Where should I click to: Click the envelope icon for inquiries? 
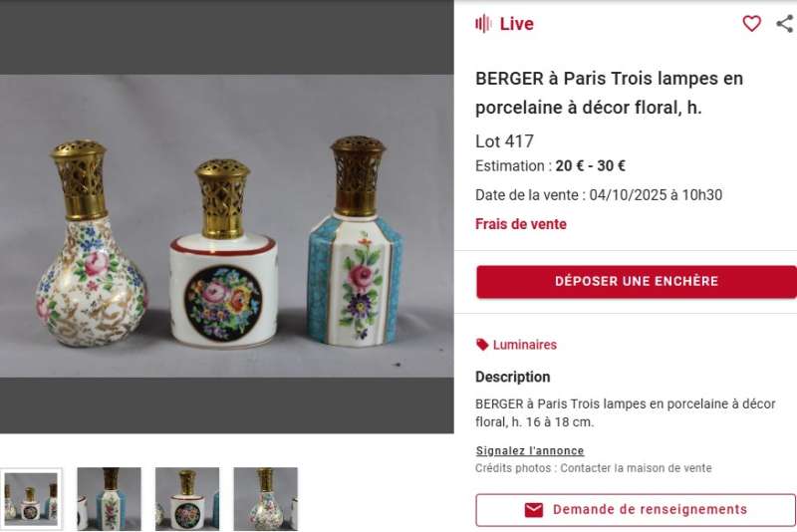click(534, 510)
